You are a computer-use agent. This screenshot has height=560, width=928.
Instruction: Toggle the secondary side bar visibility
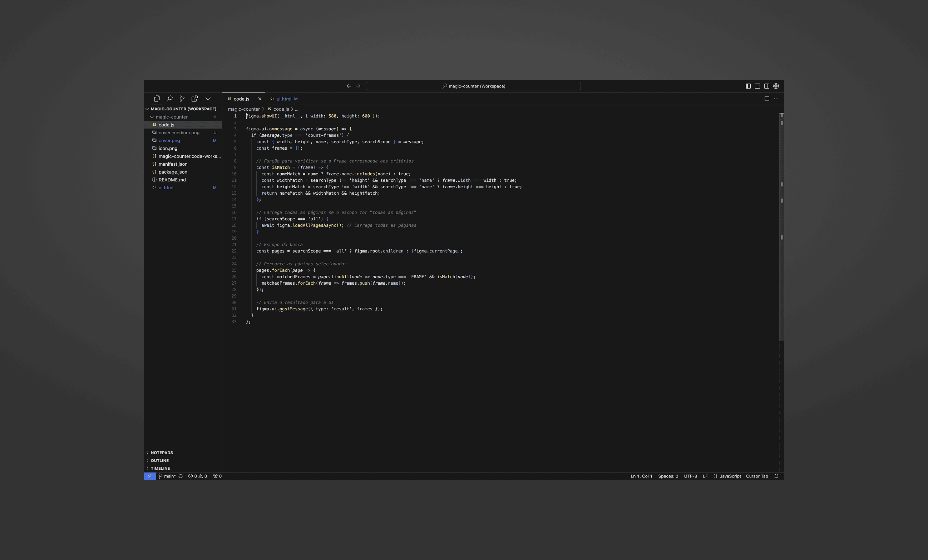pyautogui.click(x=766, y=86)
